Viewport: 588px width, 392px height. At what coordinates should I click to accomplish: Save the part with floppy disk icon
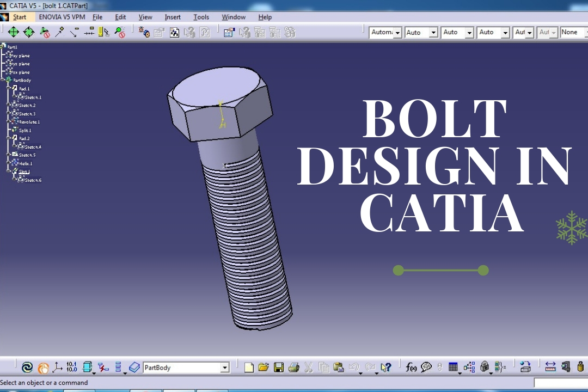click(x=279, y=367)
